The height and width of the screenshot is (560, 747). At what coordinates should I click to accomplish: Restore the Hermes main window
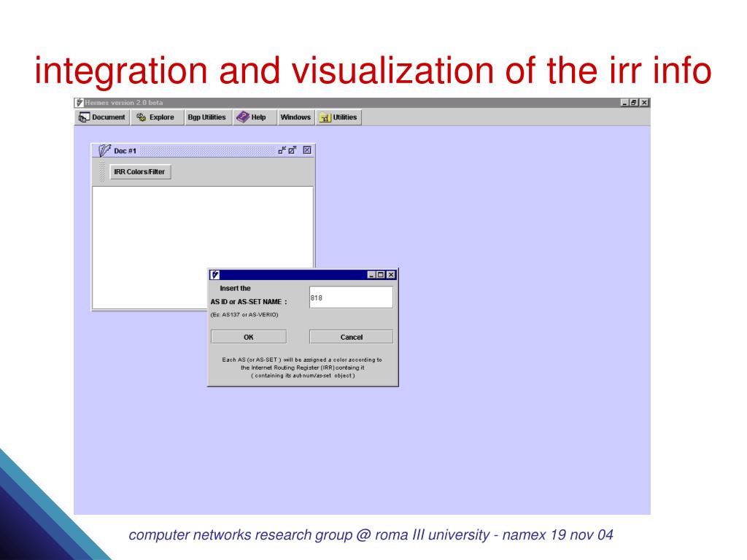click(x=634, y=102)
